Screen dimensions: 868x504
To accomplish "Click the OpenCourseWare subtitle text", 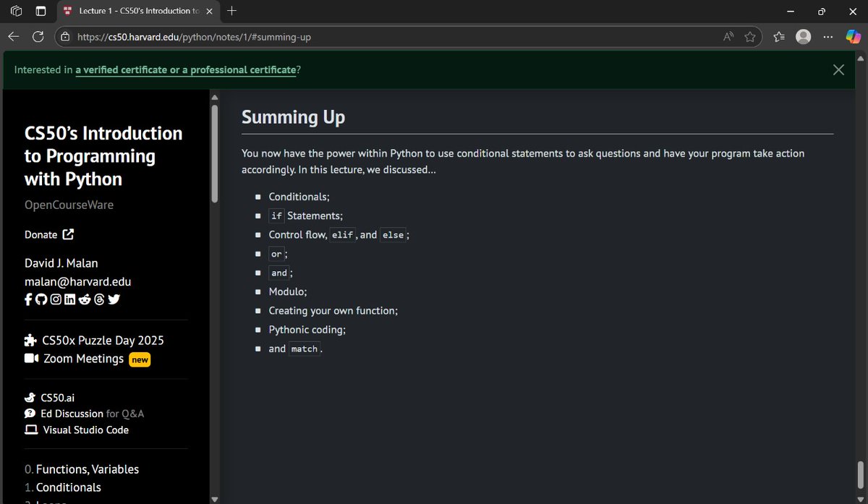I will click(x=69, y=205).
